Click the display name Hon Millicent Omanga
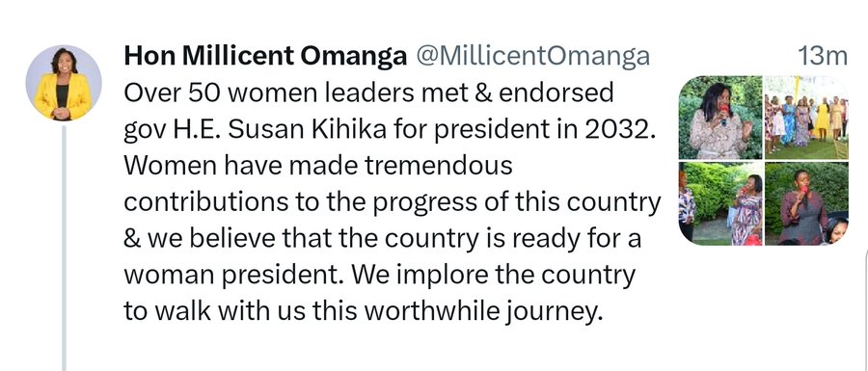 (x=265, y=57)
